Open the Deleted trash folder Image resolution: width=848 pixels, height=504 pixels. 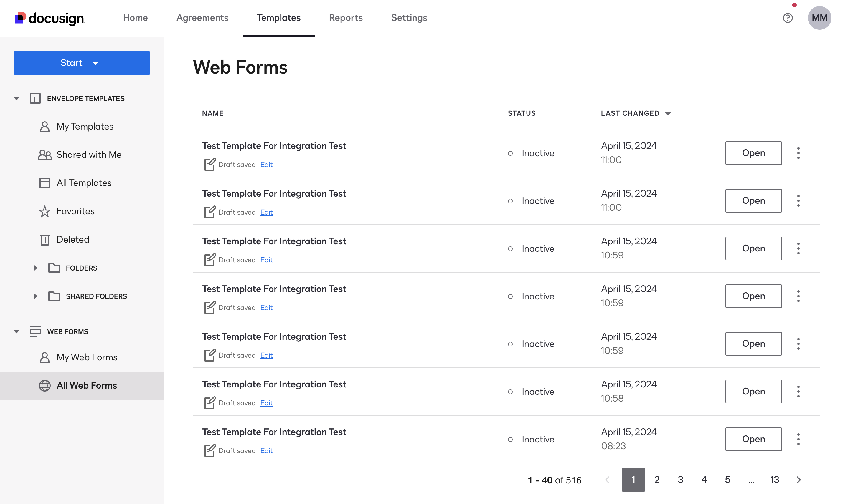(72, 239)
